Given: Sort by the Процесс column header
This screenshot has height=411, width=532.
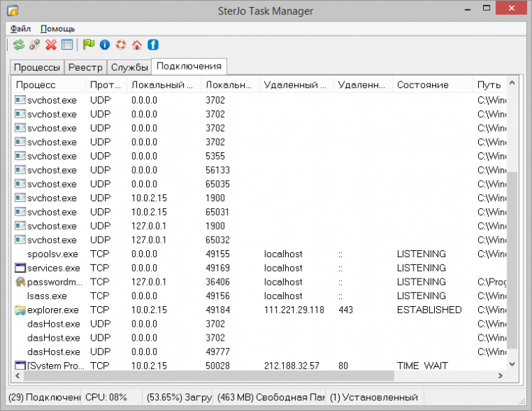Looking at the screenshot, I should tap(48, 85).
